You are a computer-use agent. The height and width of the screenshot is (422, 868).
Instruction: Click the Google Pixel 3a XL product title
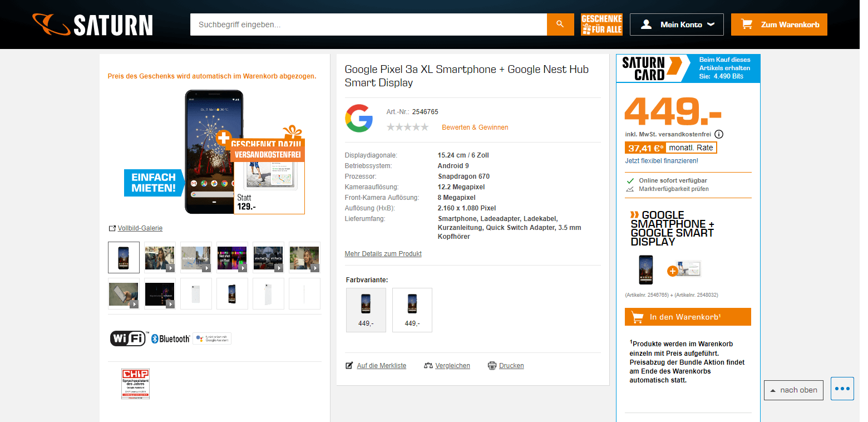(467, 76)
